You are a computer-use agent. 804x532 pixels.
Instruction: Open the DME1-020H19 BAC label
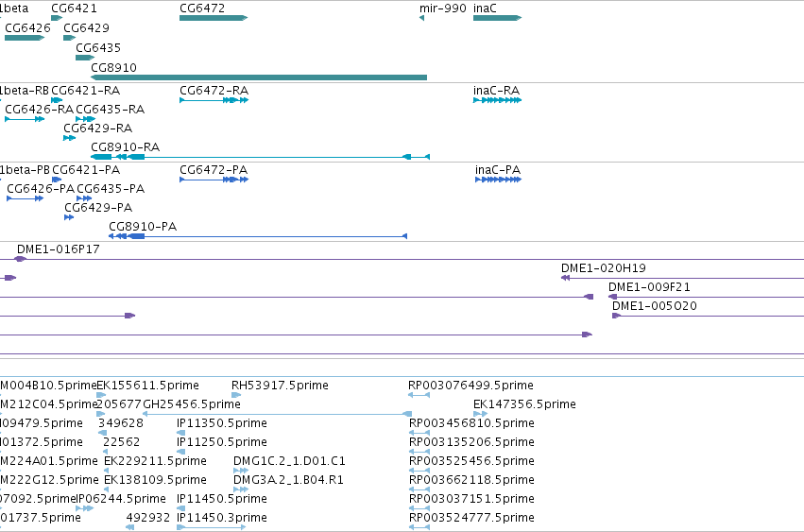pyautogui.click(x=604, y=268)
